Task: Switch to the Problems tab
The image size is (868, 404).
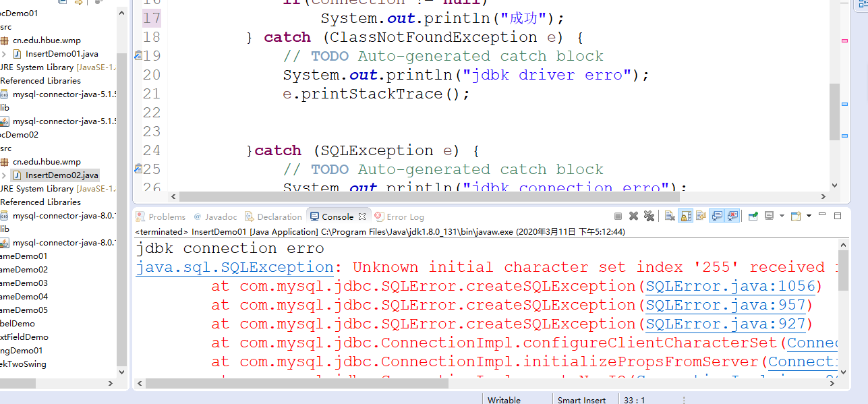Action: click(161, 217)
